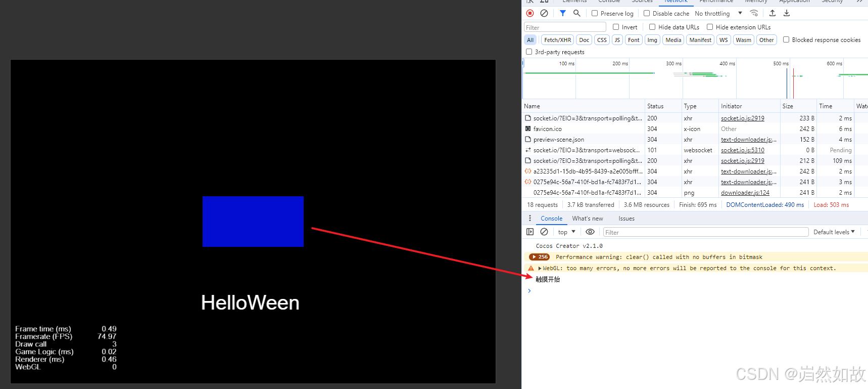Clear console icon in drawer
This screenshot has width=868, height=389.
click(544, 232)
